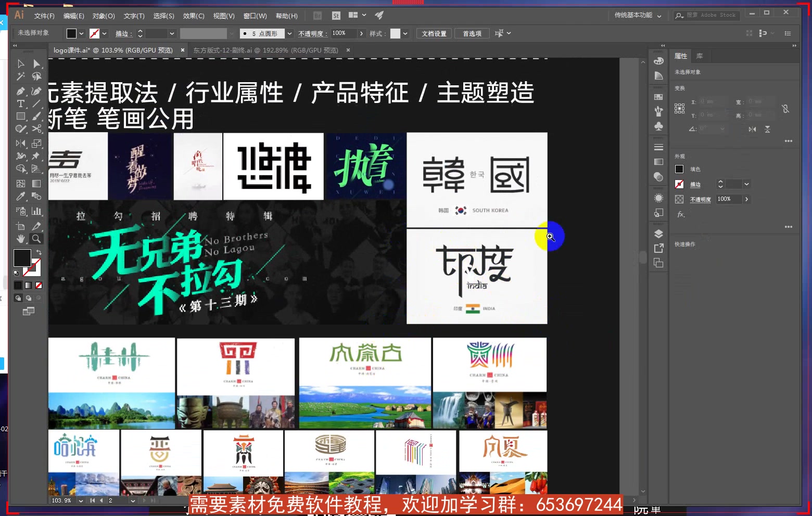Open the 传统基本功能 workspace switcher
The width and height of the screenshot is (812, 516).
click(x=638, y=16)
